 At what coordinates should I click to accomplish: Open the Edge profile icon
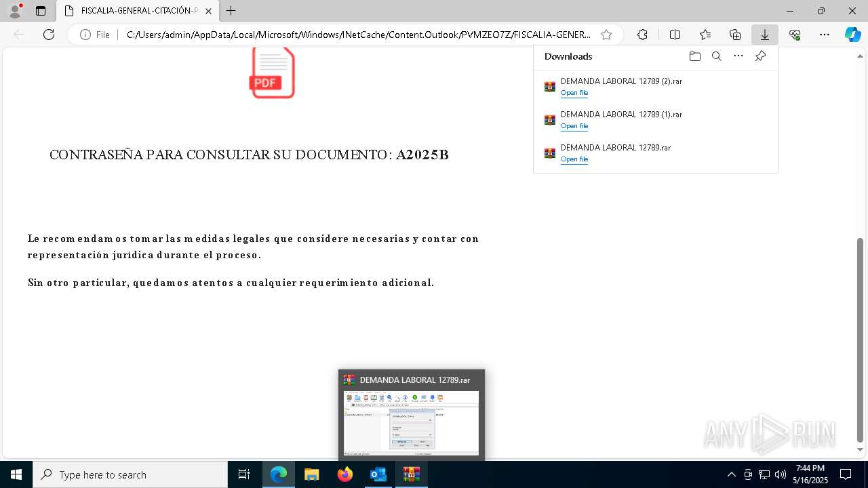(x=15, y=11)
